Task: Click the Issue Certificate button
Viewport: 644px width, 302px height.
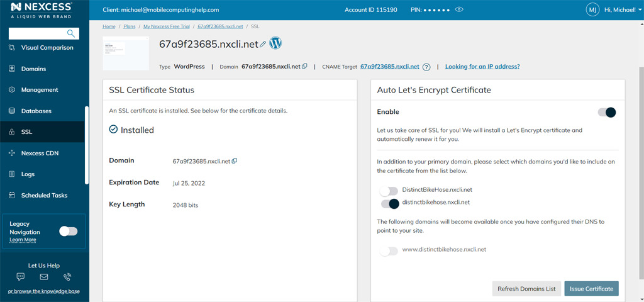Action: pos(591,288)
